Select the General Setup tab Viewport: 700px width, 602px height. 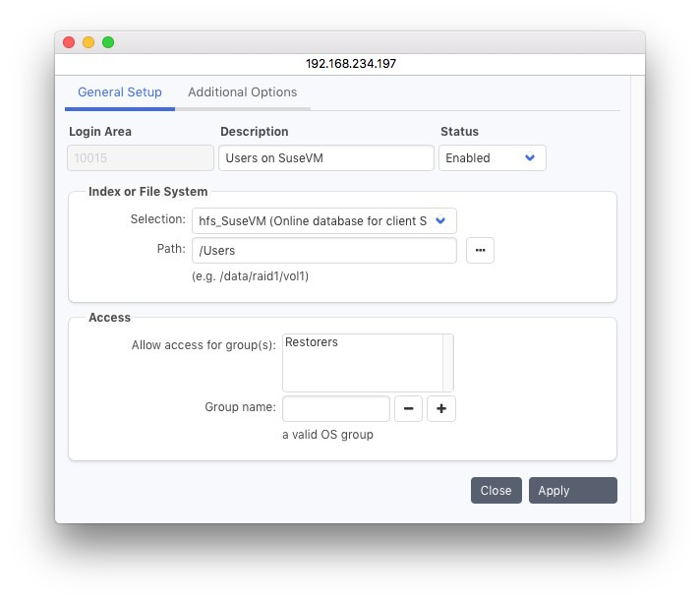coord(120,92)
